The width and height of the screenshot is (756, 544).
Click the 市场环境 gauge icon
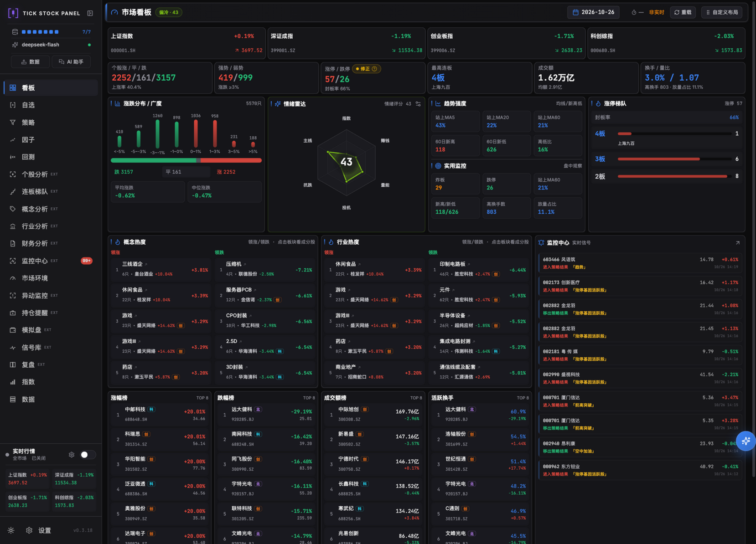[13, 278]
